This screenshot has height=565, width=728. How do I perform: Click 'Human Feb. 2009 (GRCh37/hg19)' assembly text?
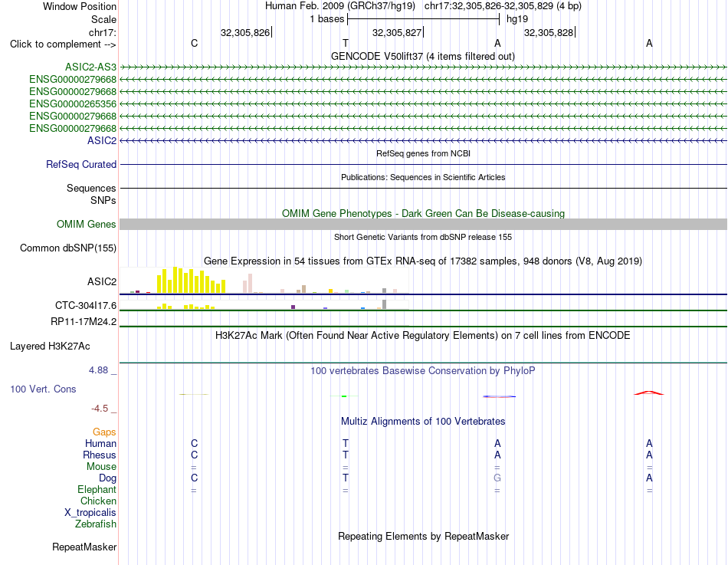coord(341,6)
